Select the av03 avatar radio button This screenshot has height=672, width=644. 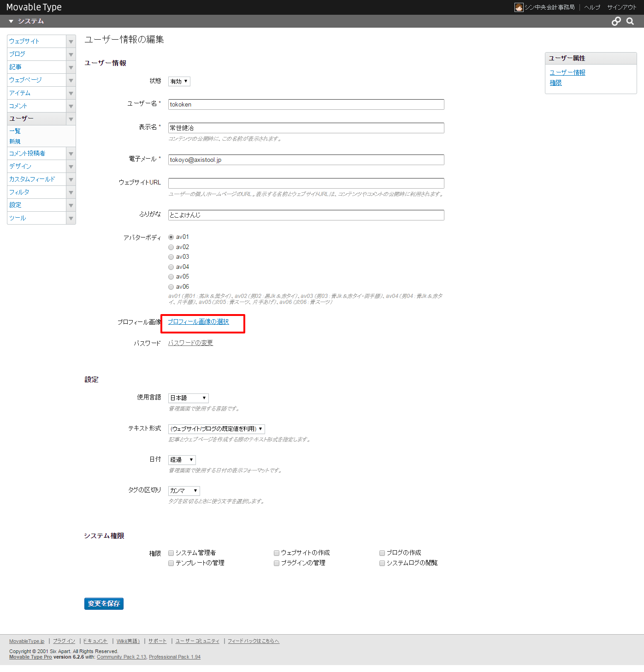click(171, 257)
